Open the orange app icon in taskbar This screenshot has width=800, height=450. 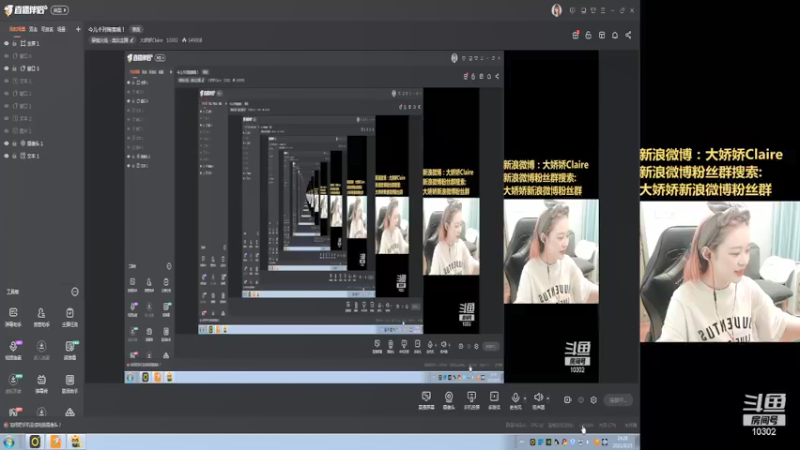pos(55,442)
